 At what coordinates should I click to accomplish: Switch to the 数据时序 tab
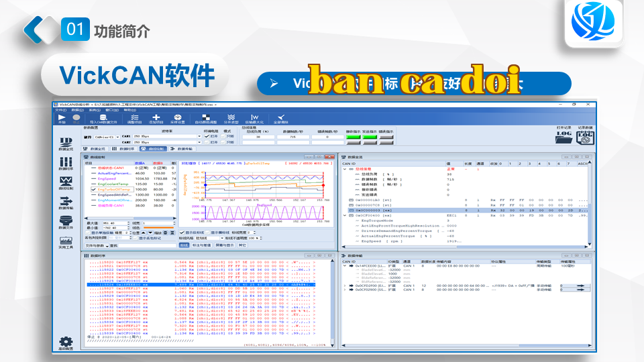coord(123,149)
